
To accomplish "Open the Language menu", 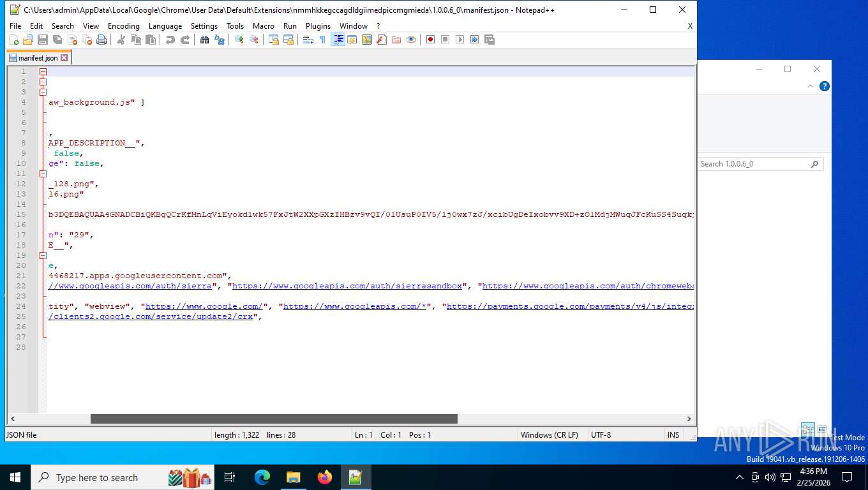I will pyautogui.click(x=165, y=26).
